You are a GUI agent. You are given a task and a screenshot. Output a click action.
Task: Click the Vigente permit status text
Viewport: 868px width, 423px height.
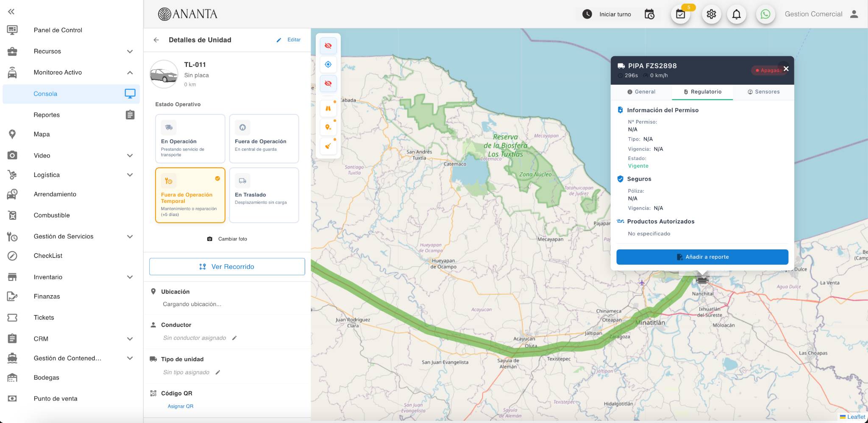(x=638, y=166)
